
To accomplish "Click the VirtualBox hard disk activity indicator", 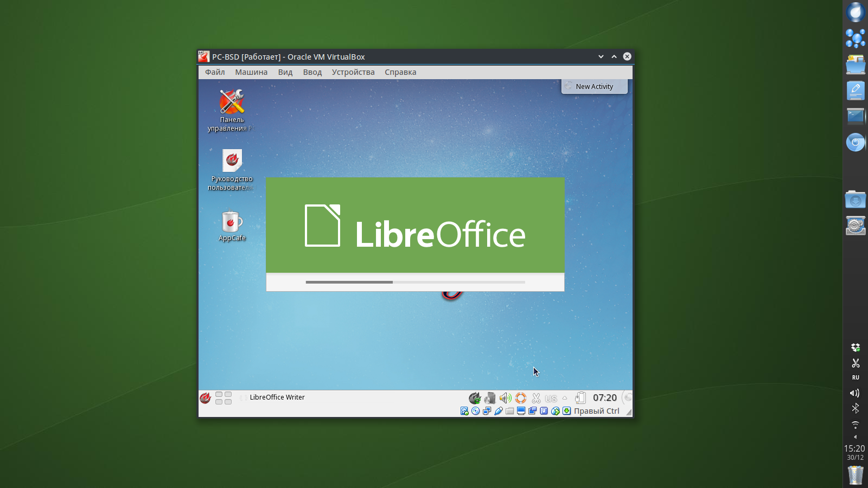I will coord(464,411).
